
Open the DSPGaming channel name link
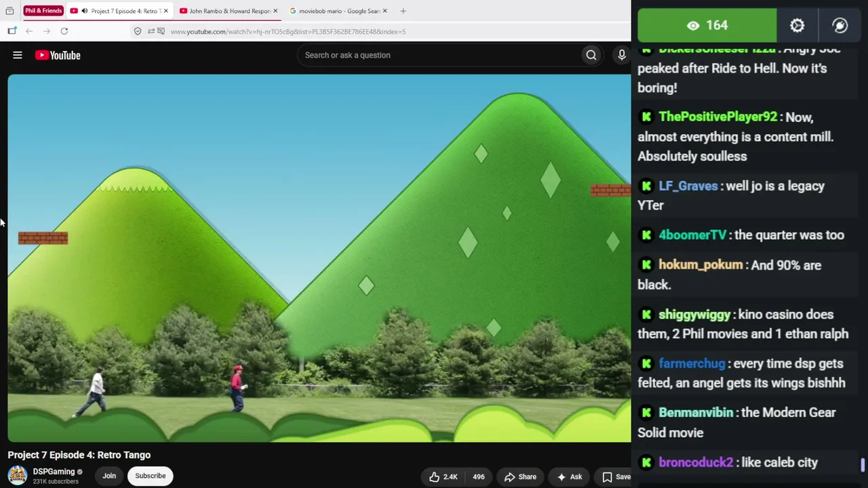(54, 472)
